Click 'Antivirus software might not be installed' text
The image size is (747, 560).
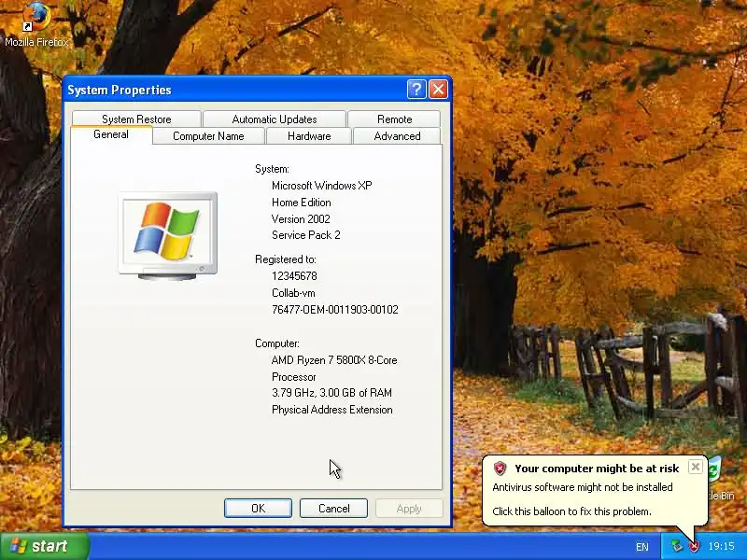point(582,487)
